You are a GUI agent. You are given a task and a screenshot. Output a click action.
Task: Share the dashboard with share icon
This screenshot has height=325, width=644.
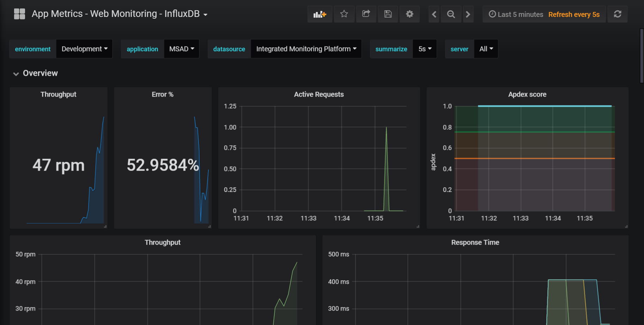pos(366,14)
